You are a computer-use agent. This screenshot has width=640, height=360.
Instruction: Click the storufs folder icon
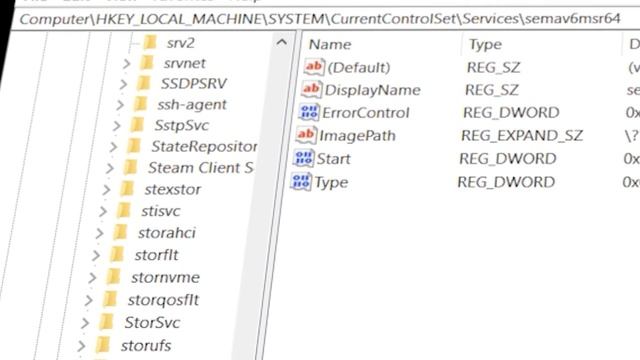point(103,345)
